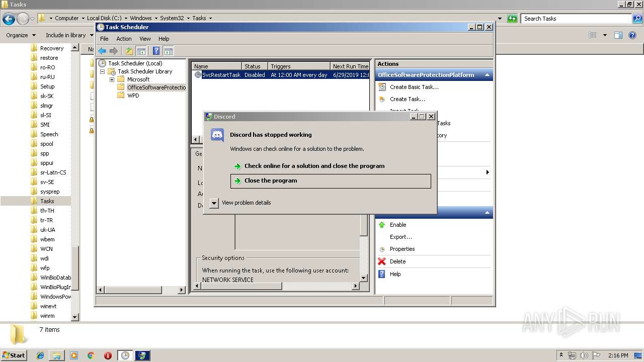Click Export… in Actions pane
The width and height of the screenshot is (644, 362).
401,237
